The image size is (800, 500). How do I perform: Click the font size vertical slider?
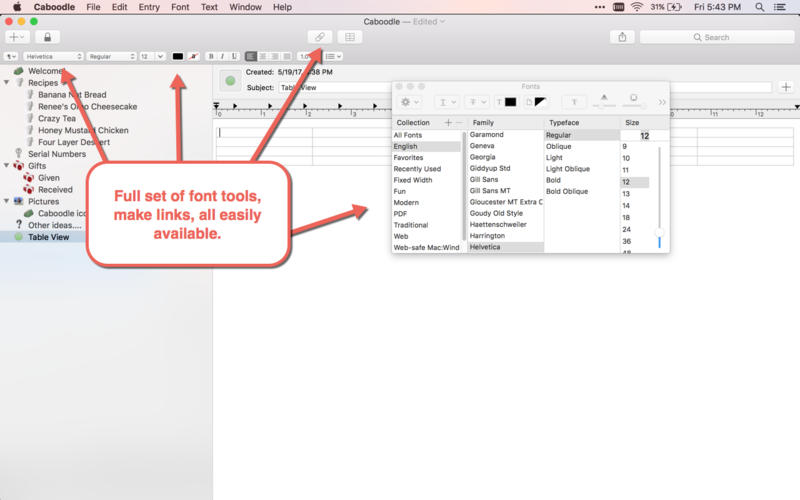coord(659,199)
